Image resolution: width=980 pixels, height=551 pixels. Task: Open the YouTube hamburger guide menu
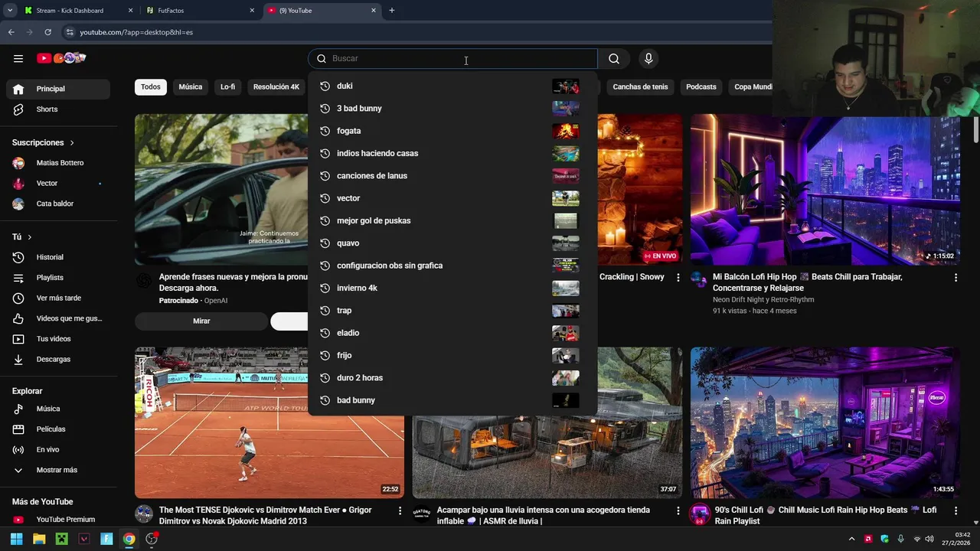[x=18, y=58]
